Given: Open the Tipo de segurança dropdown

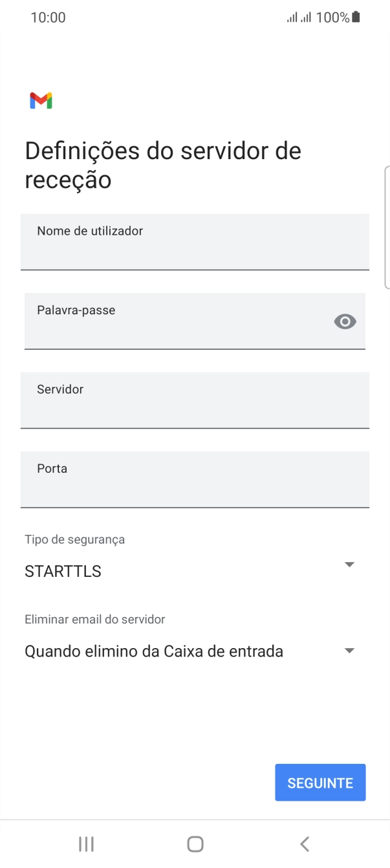Looking at the screenshot, I should click(349, 564).
